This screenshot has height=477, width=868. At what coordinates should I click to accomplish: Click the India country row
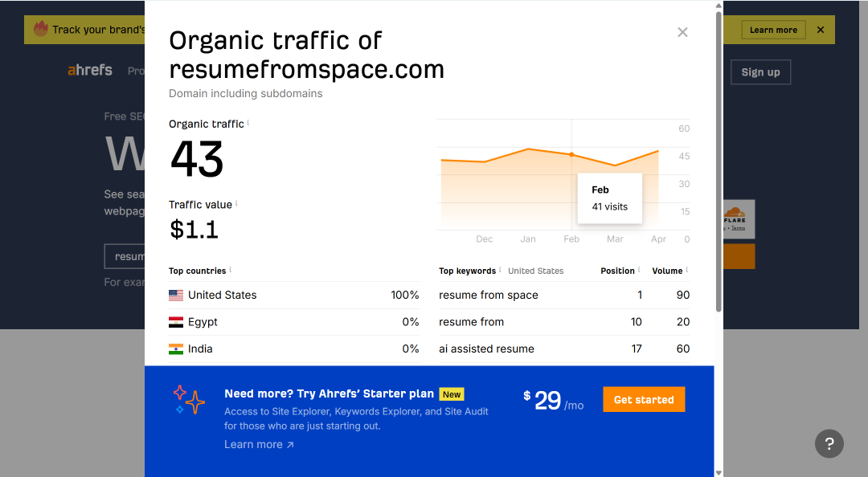coord(294,349)
